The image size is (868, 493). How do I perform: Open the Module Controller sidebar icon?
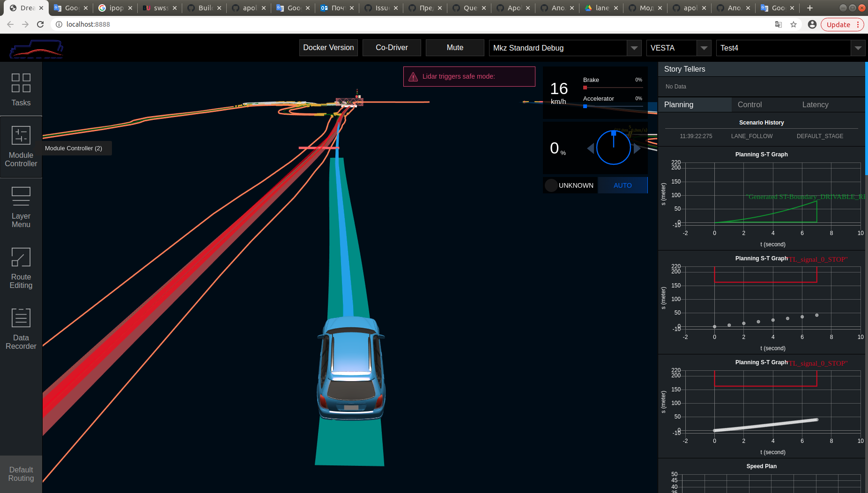point(21,135)
